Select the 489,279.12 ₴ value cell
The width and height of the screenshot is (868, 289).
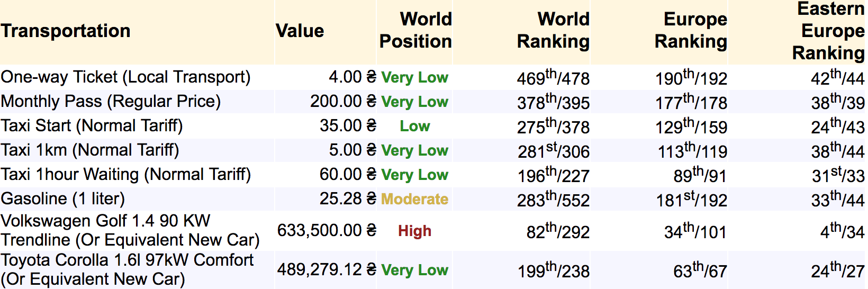point(327,270)
